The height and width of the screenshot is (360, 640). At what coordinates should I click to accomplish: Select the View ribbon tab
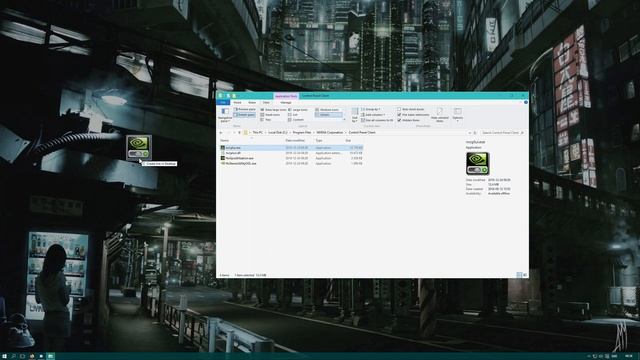[266, 102]
